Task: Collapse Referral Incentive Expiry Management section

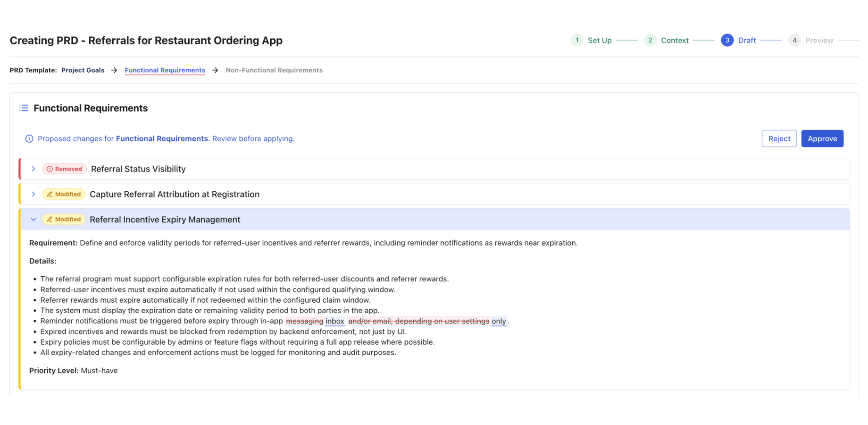Action: [33, 220]
